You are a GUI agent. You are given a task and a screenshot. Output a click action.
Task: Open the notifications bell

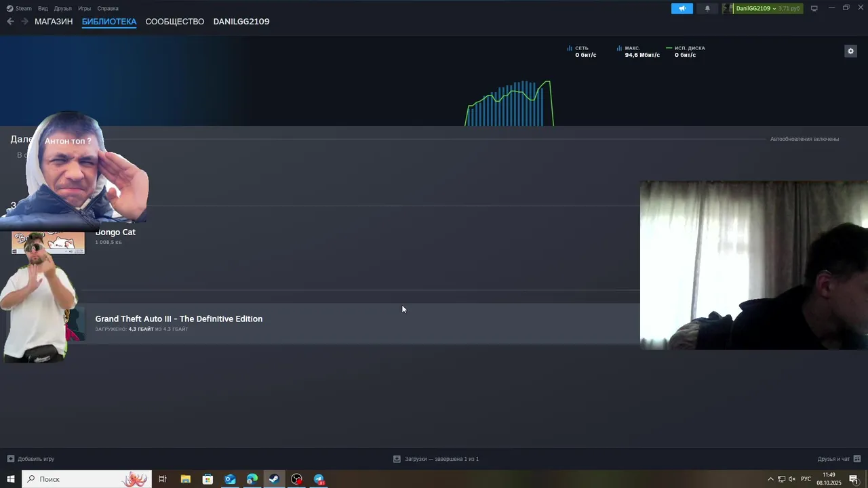[707, 8]
